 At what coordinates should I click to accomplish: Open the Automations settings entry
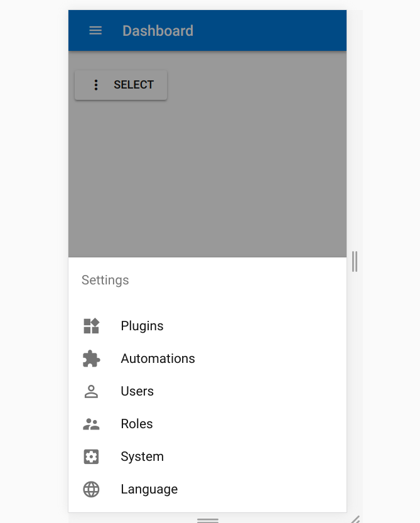158,359
